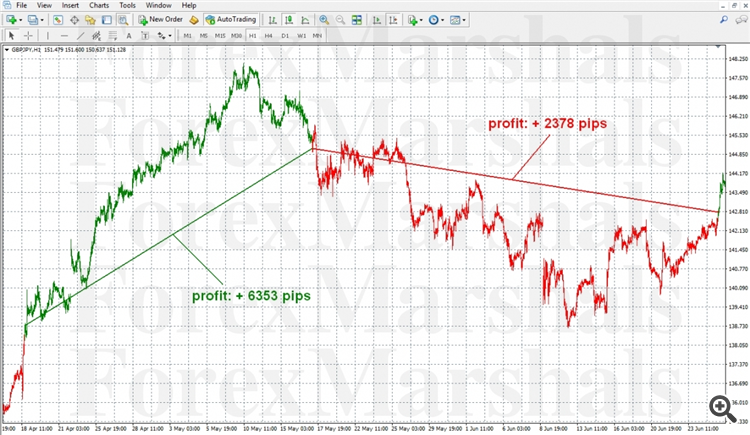The height and width of the screenshot is (435, 750).
Task: Open the Insert menu
Action: (x=70, y=5)
